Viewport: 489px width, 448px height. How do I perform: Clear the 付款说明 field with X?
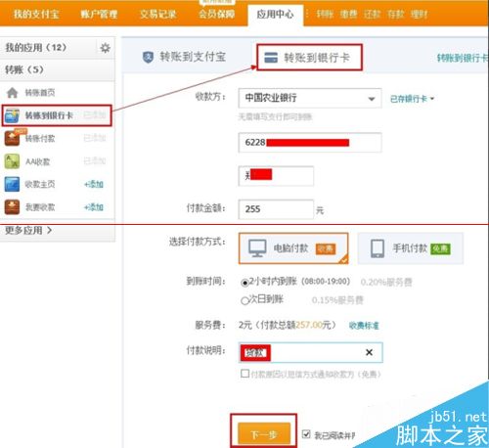[369, 352]
